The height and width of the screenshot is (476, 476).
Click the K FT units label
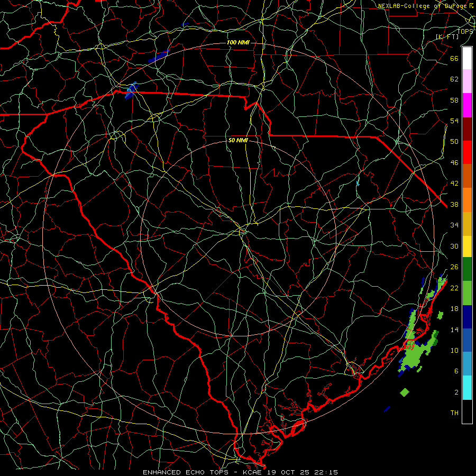coord(447,36)
